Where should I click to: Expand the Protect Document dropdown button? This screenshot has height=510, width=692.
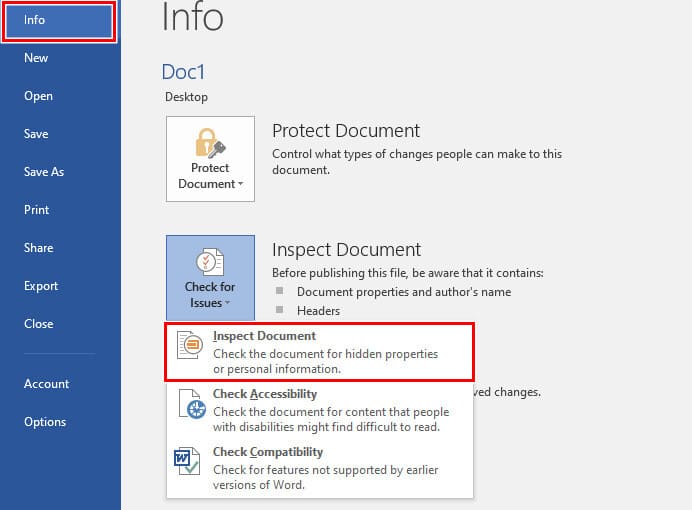click(x=211, y=159)
